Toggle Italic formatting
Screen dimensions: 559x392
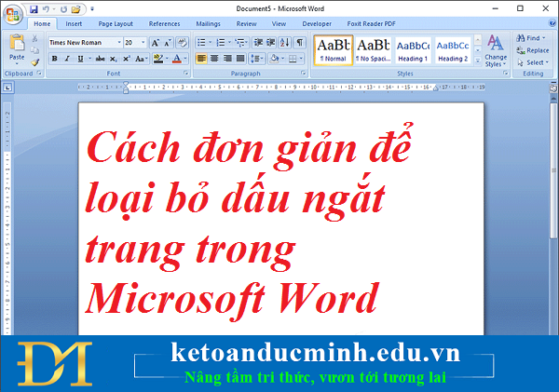67,59
